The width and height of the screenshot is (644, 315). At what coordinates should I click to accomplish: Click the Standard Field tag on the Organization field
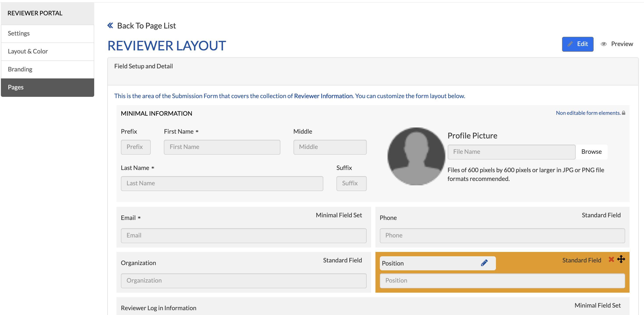click(342, 260)
